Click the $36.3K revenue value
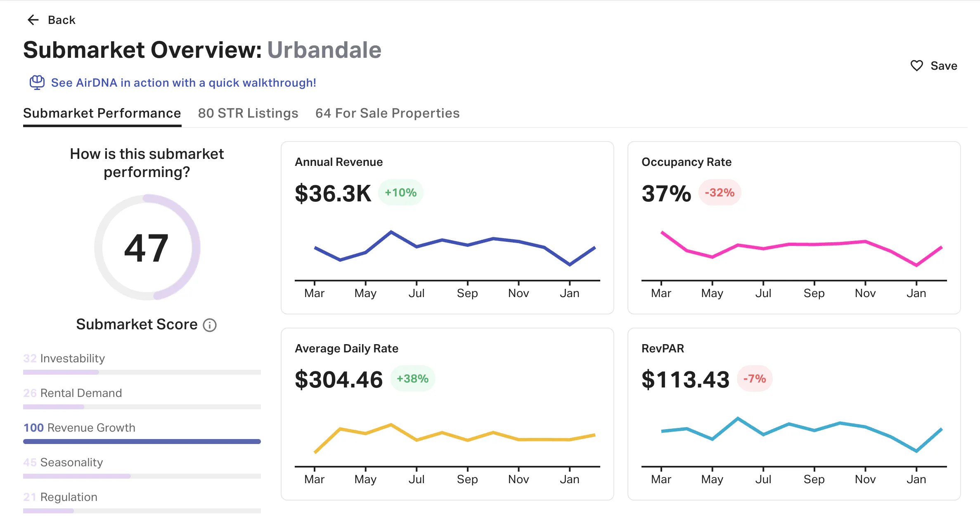 (x=333, y=193)
